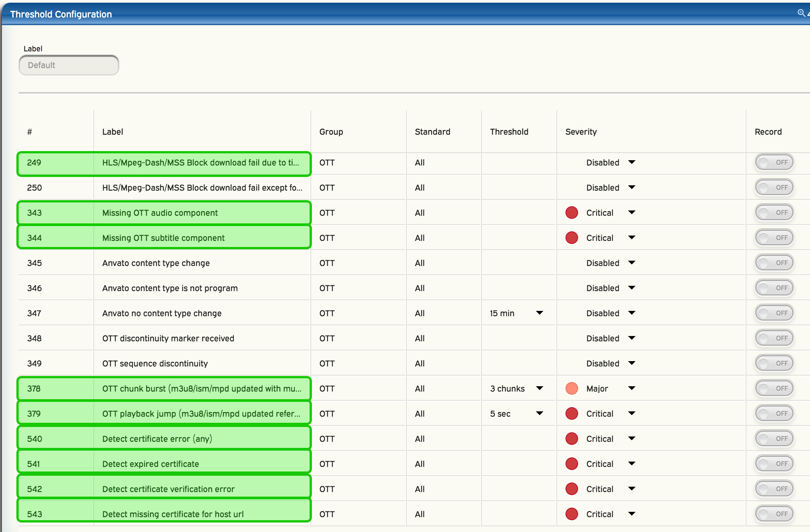Select OTT discontinuity marker received row

[x=168, y=338]
